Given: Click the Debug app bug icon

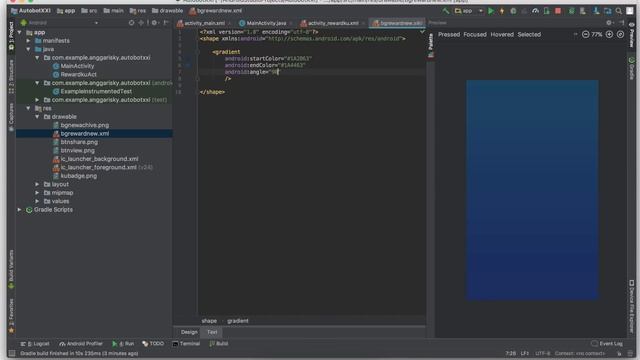Looking at the screenshot, I should tap(513, 11).
